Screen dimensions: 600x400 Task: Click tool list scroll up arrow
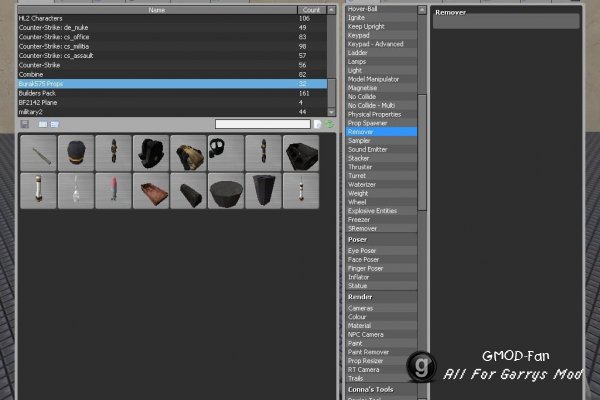click(422, 10)
